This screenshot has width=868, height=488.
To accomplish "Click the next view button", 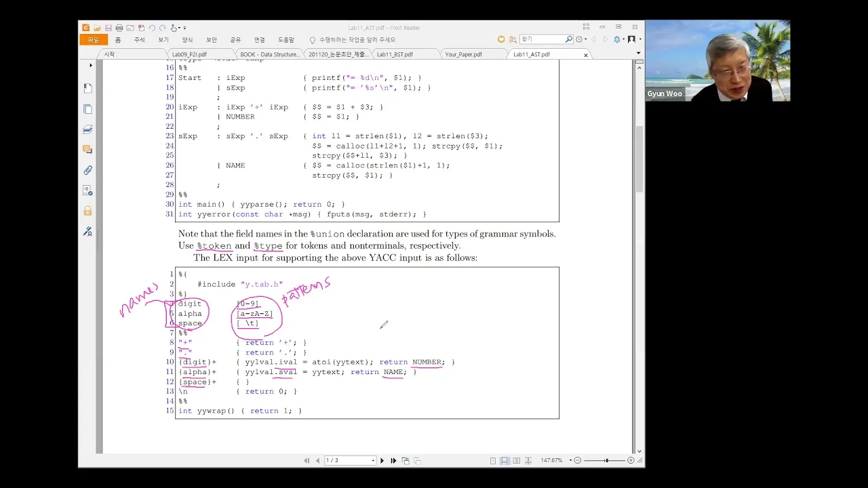I will coord(417,461).
